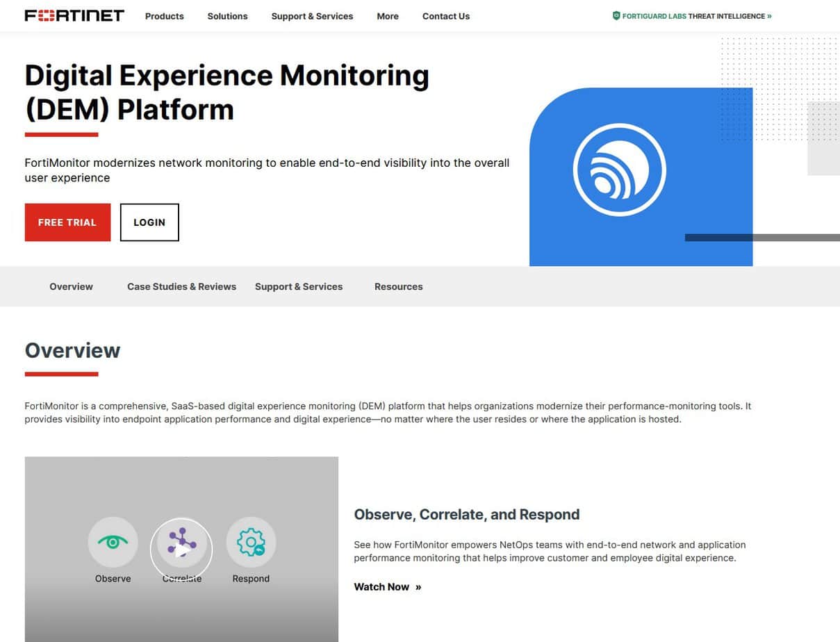This screenshot has width=840, height=642.
Task: Open the Solutions menu
Action: tap(227, 16)
